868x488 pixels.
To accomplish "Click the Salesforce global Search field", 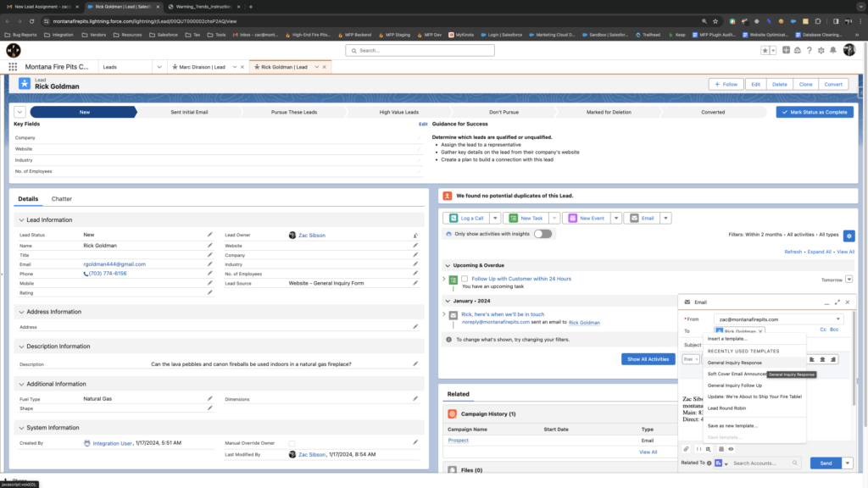I will tap(420, 50).
